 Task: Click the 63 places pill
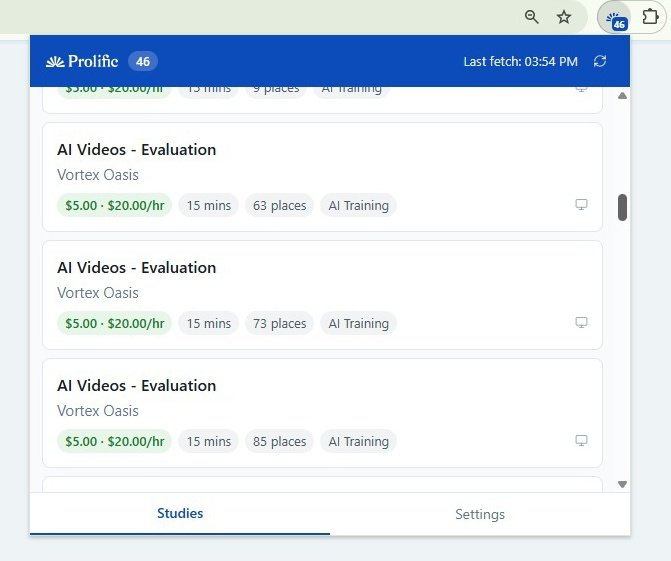pos(279,205)
